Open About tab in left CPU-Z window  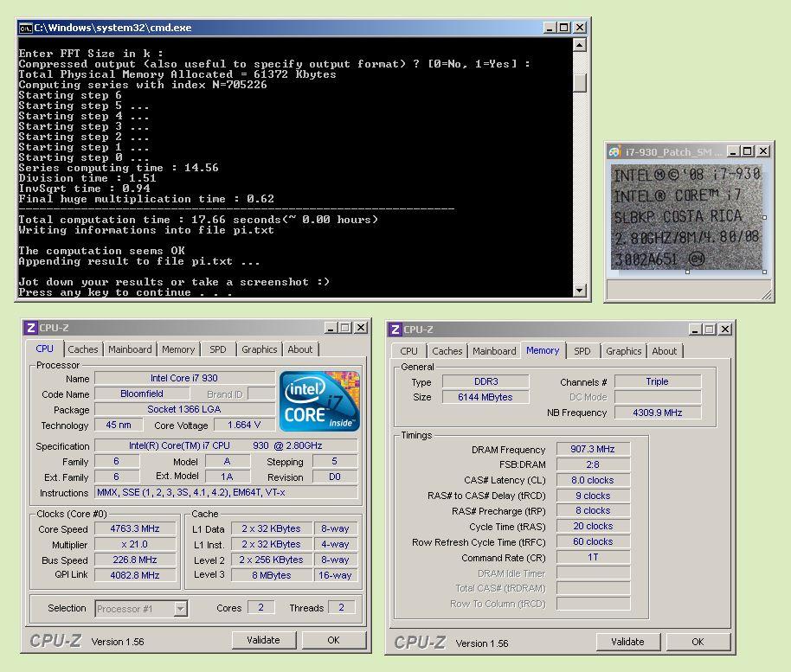pos(300,349)
